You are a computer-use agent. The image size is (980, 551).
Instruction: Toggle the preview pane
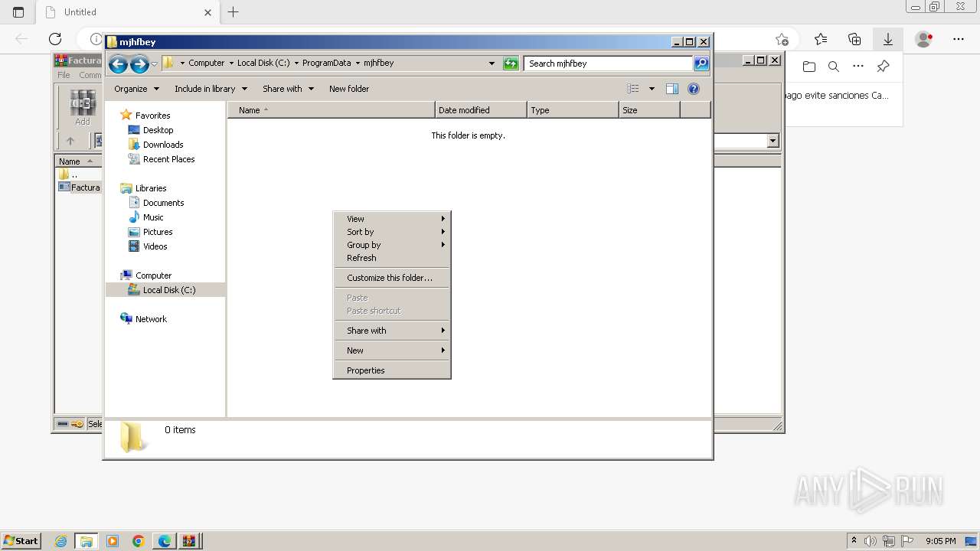(x=672, y=89)
